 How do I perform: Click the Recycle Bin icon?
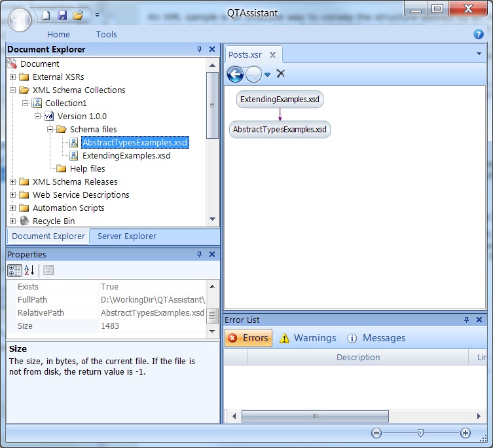[x=24, y=221]
